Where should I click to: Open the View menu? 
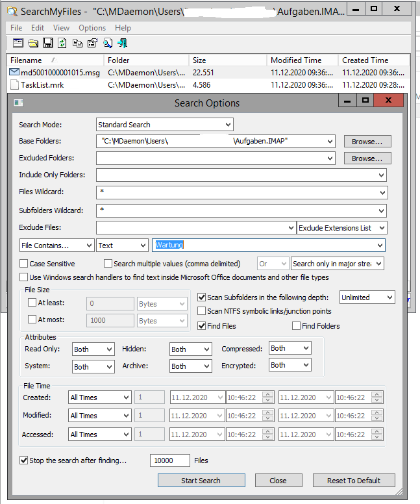point(61,28)
